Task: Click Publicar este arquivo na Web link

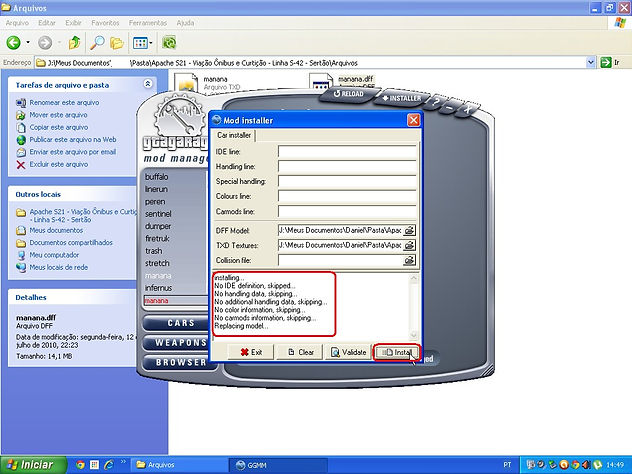Action: click(x=73, y=140)
